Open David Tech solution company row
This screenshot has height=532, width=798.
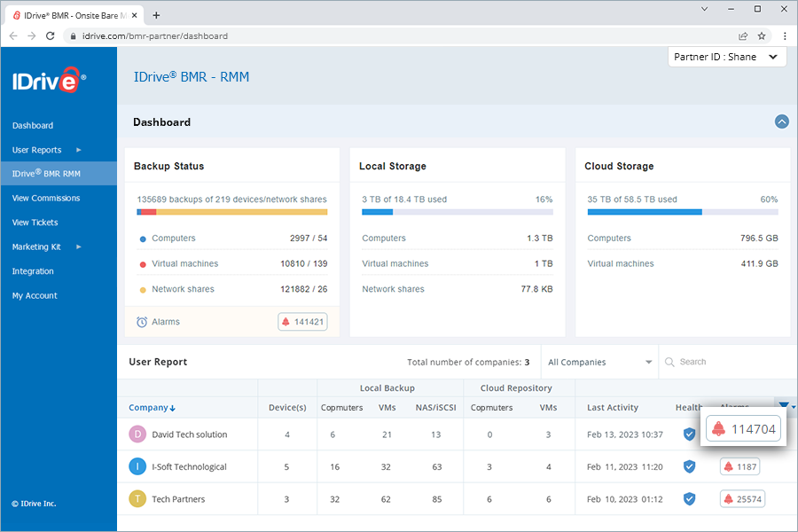(x=190, y=434)
